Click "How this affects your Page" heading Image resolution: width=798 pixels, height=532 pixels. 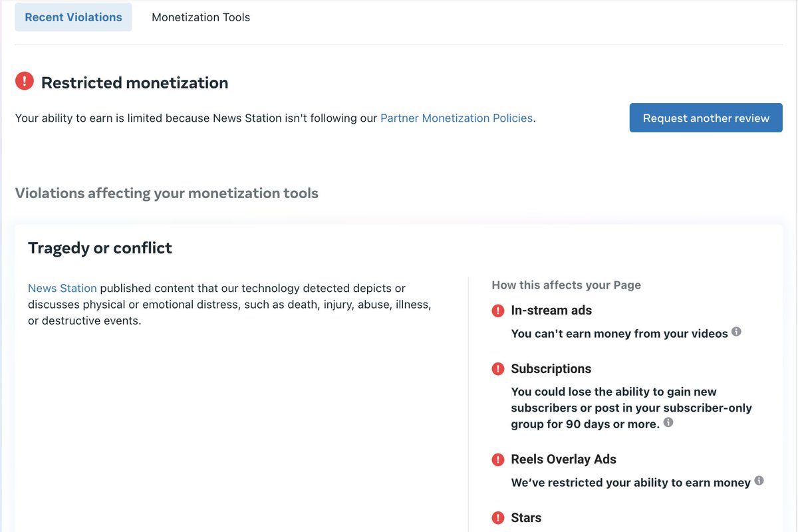pos(566,285)
